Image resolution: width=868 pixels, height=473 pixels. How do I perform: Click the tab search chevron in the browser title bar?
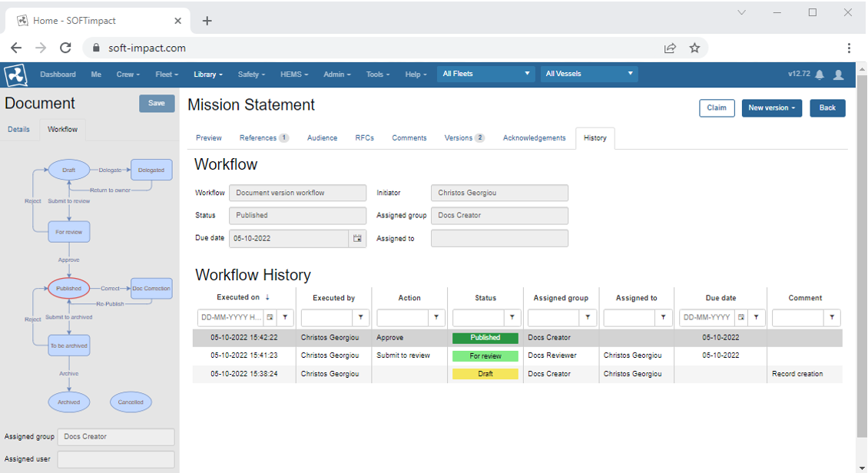742,13
